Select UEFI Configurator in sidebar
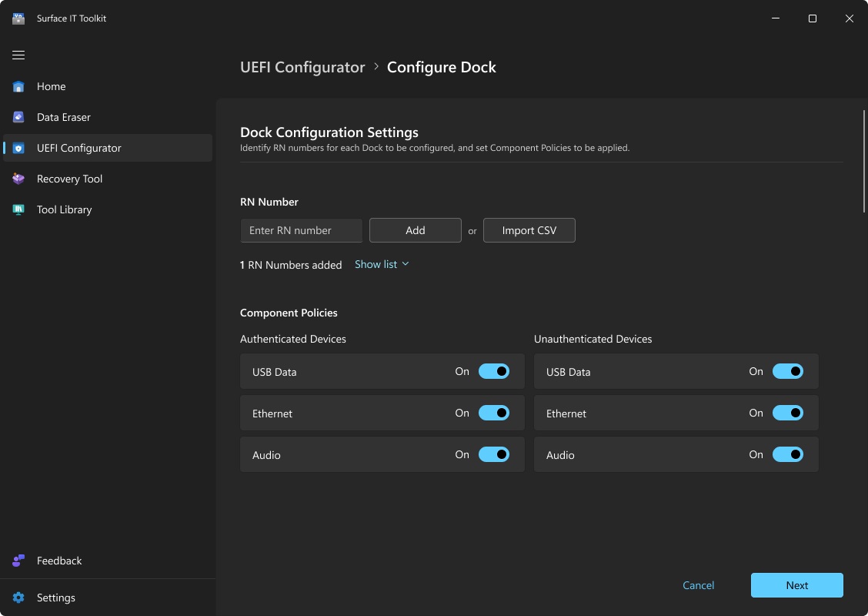The image size is (868, 616). 108,148
